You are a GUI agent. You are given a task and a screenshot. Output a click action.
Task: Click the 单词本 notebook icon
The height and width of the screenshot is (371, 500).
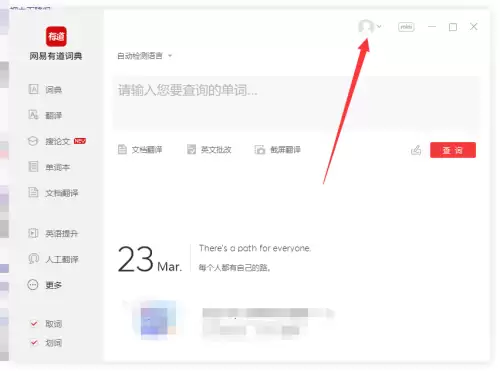point(33,166)
